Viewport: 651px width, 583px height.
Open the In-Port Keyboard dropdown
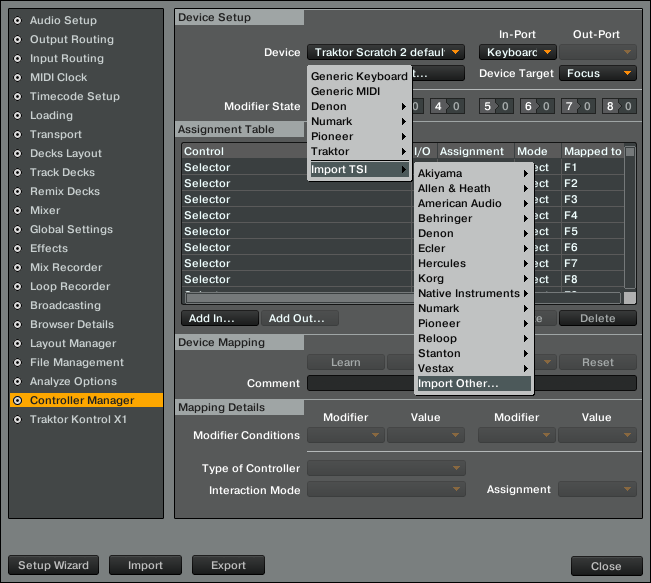[517, 52]
